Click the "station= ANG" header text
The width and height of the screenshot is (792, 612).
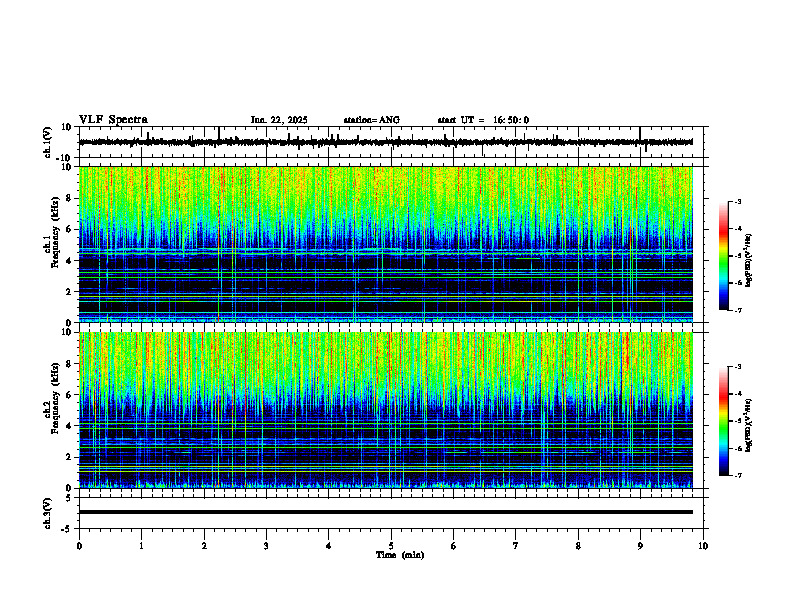(x=371, y=120)
